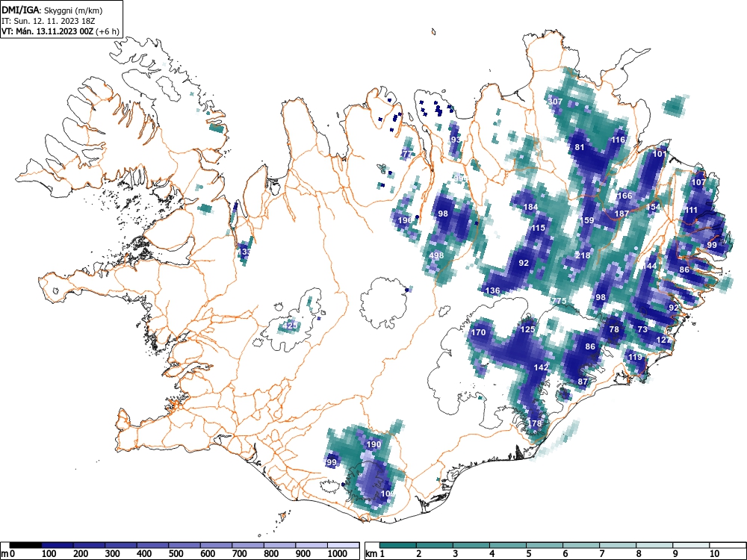Click the valid time "VT: Mán. 13.11.2023 00Z"
The height and width of the screenshot is (560, 747).
47,31
